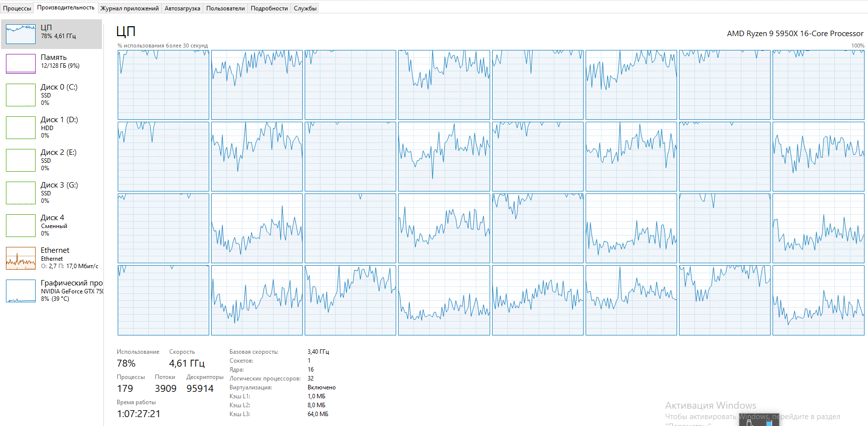The height and width of the screenshot is (426, 868).
Task: Click the Время работы label
Action: coord(136,402)
